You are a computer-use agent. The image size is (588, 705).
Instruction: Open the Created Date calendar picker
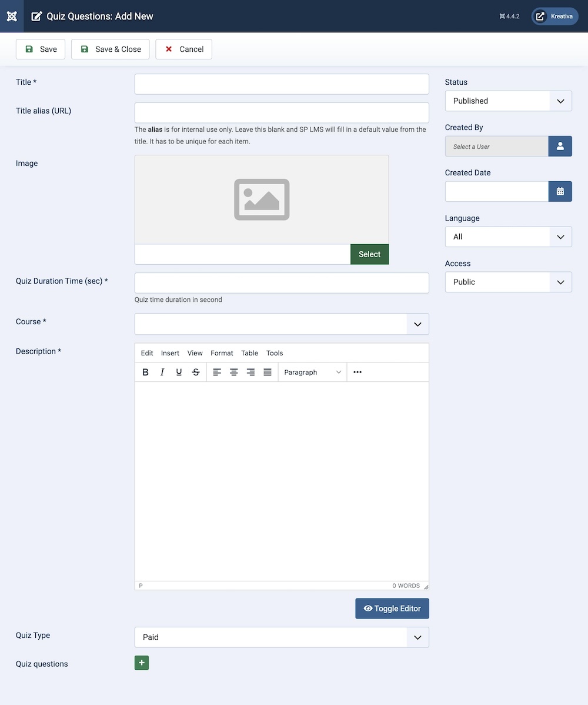click(560, 191)
